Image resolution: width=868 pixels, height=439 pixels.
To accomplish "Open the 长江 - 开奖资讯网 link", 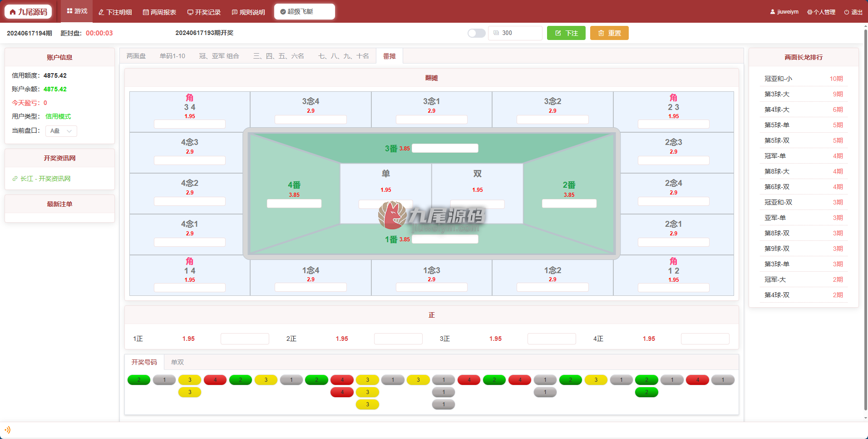I will pyautogui.click(x=45, y=179).
